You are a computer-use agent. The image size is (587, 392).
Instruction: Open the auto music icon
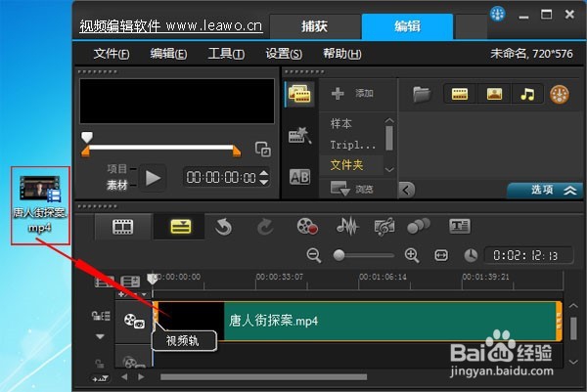click(x=384, y=226)
